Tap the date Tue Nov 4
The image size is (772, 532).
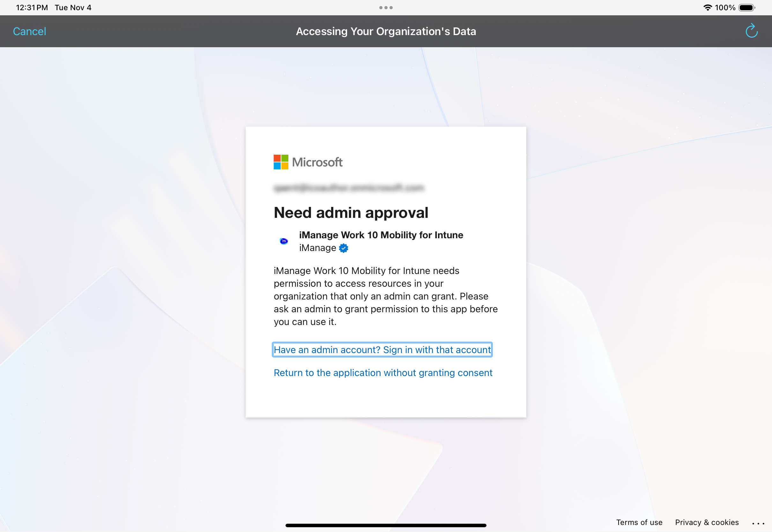click(73, 7)
